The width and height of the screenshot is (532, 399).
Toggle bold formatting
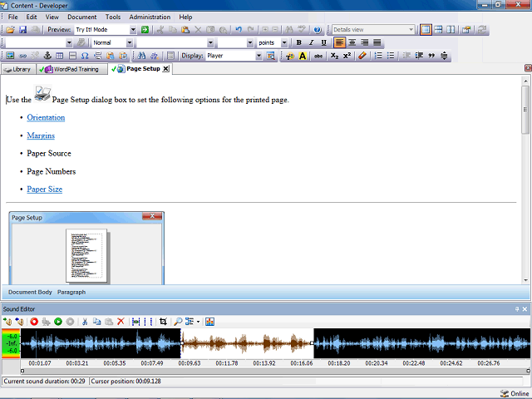click(x=299, y=42)
